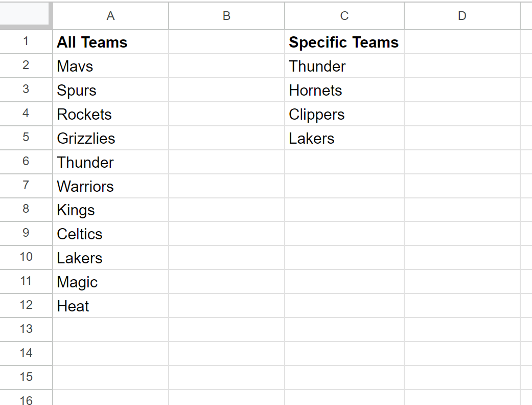Select row 7 header

(26, 186)
